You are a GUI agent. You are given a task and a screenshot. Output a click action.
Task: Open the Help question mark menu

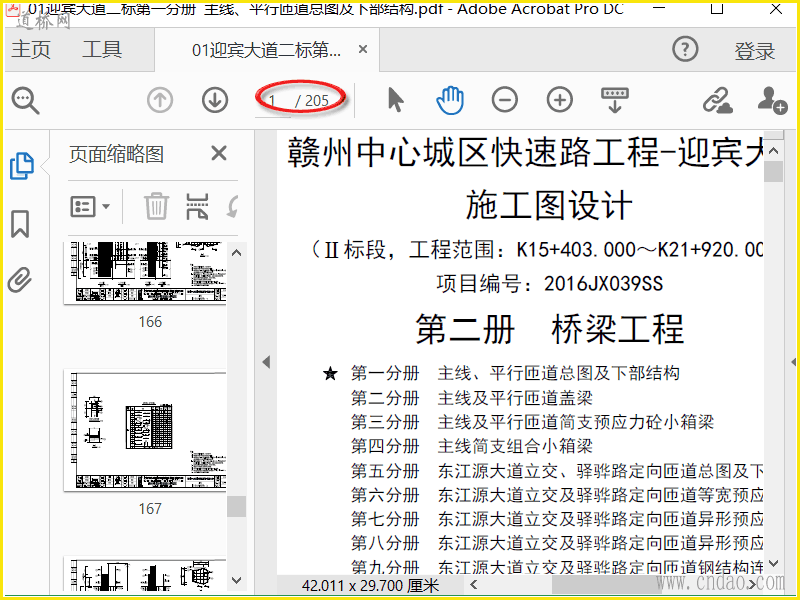coord(685,49)
